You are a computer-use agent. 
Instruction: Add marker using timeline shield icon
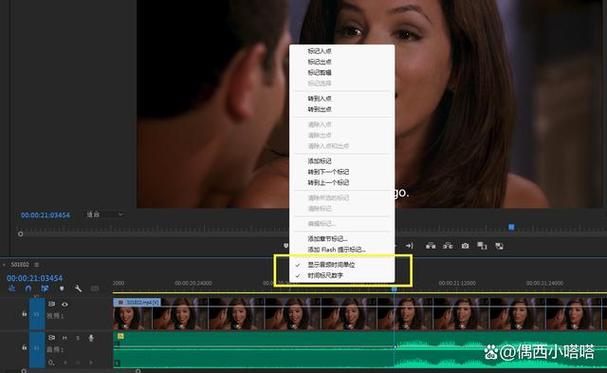[62, 289]
